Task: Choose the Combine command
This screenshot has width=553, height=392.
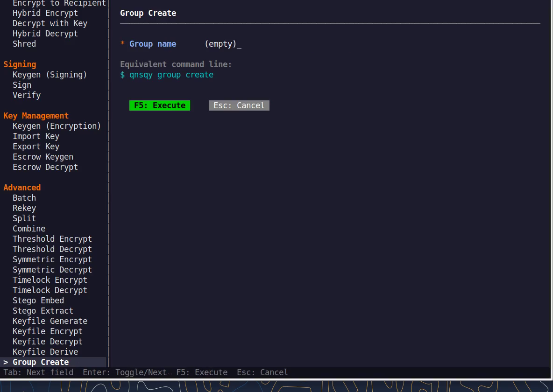Action: pyautogui.click(x=29, y=228)
